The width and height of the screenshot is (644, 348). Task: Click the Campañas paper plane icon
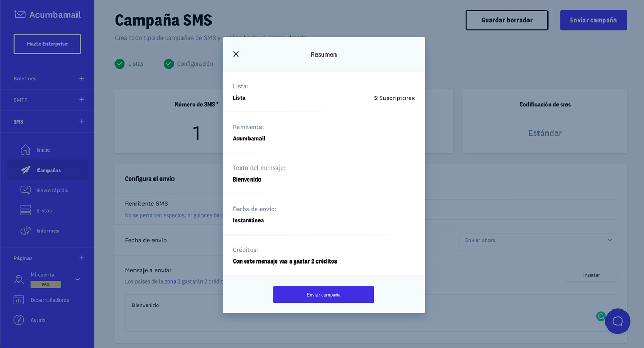[25, 170]
